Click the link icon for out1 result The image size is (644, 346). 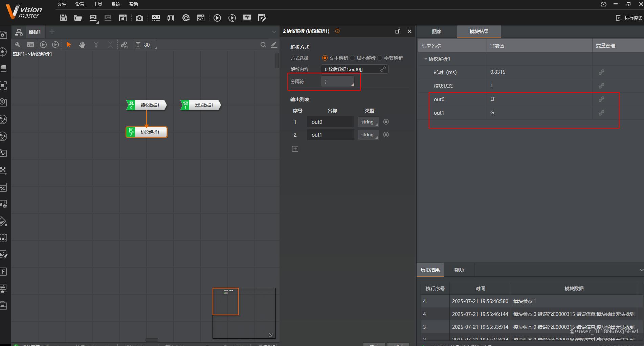tap(601, 113)
